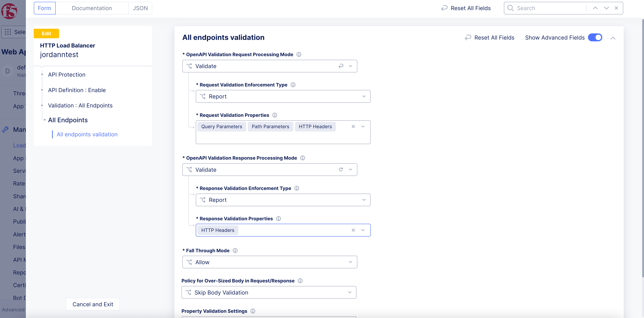The image size is (644, 318).
Task: Switch to the JSON tab
Action: coord(140,8)
